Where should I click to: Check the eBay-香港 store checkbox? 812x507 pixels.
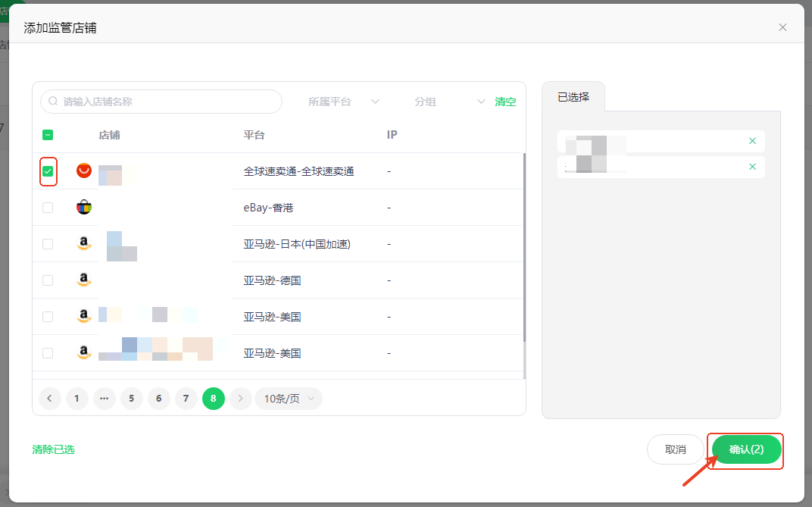(48, 208)
